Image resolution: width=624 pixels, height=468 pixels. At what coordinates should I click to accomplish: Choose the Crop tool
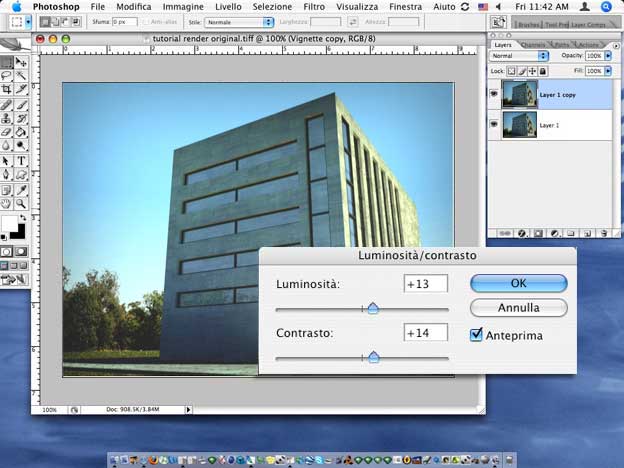(7, 89)
